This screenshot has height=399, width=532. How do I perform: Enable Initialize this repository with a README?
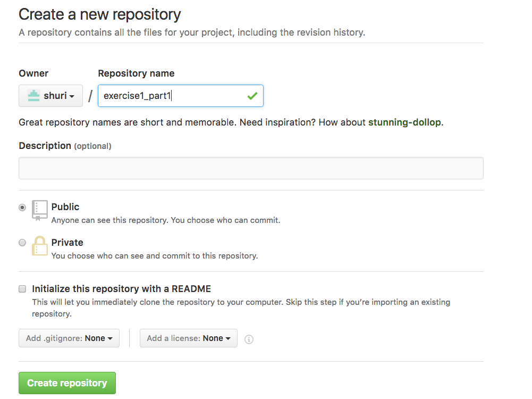[x=22, y=289]
